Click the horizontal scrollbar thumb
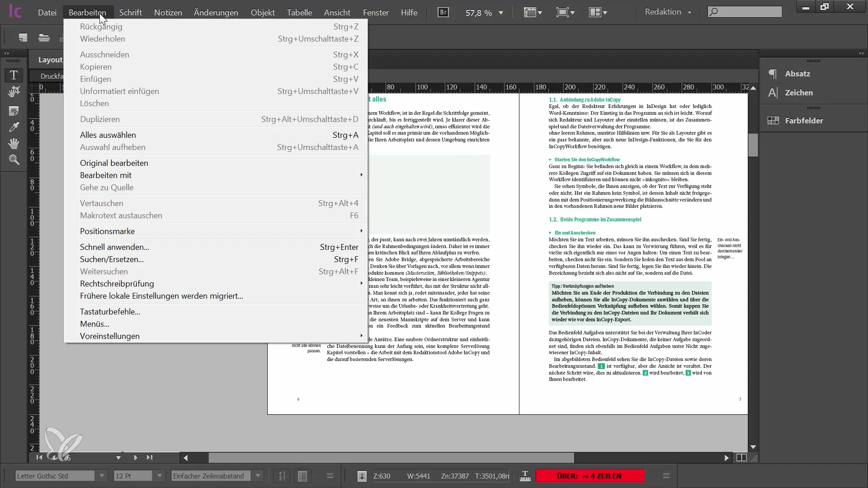 click(391, 458)
